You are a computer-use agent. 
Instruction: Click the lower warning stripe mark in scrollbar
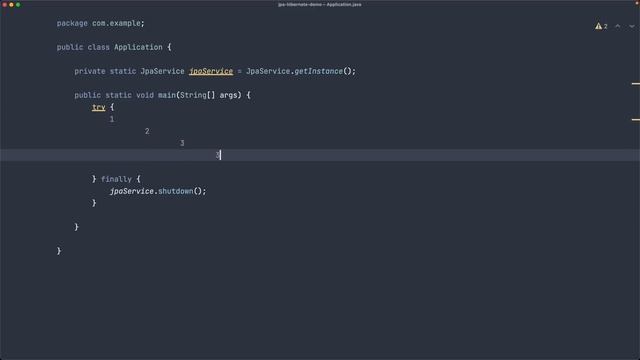[x=636, y=120]
